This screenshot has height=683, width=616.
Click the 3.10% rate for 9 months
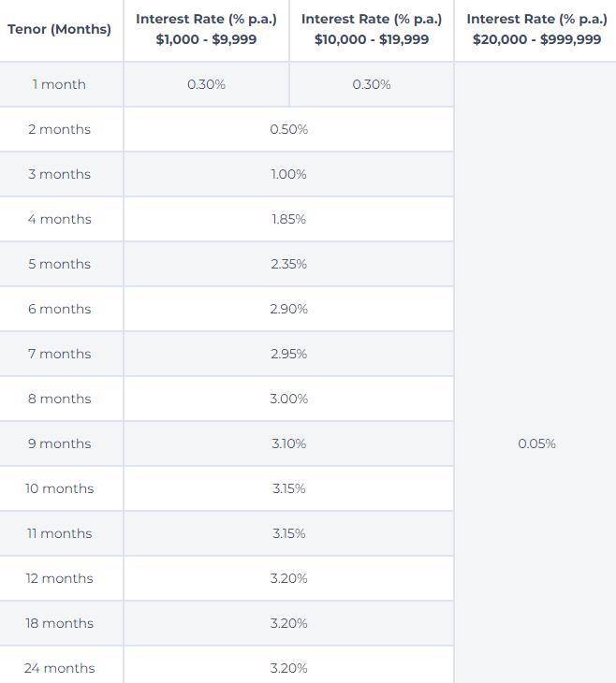tap(288, 443)
